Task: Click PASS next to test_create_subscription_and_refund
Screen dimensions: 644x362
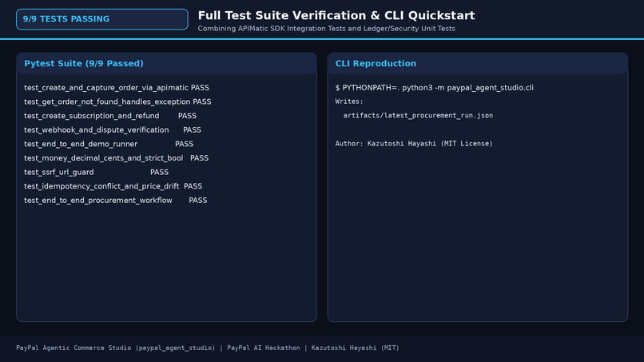Action: tap(187, 116)
